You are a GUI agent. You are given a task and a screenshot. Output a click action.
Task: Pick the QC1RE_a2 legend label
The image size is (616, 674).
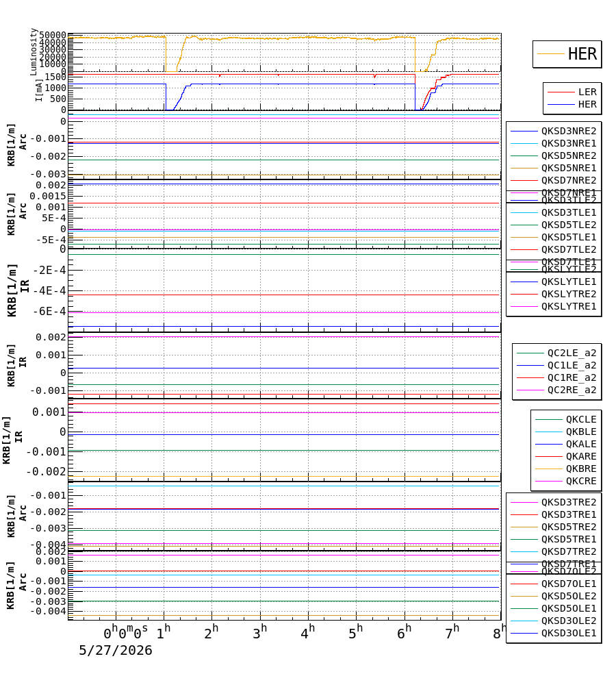[x=572, y=378]
